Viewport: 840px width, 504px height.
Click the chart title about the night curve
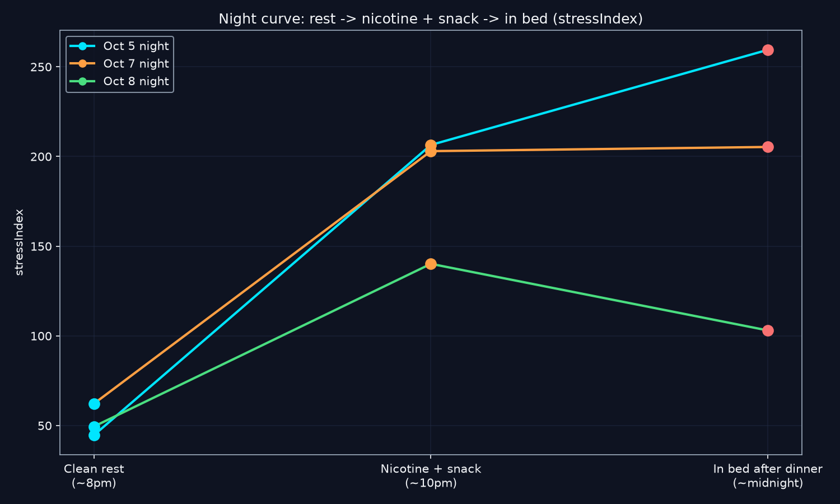point(431,19)
